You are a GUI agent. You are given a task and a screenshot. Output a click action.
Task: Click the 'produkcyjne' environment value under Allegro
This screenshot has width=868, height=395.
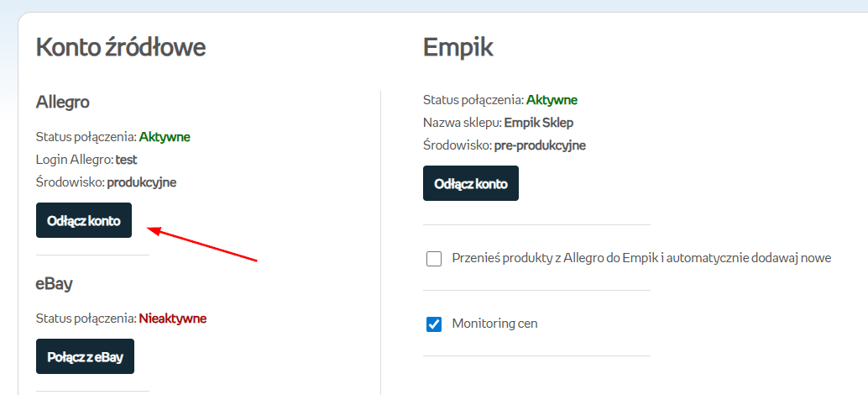(x=141, y=182)
